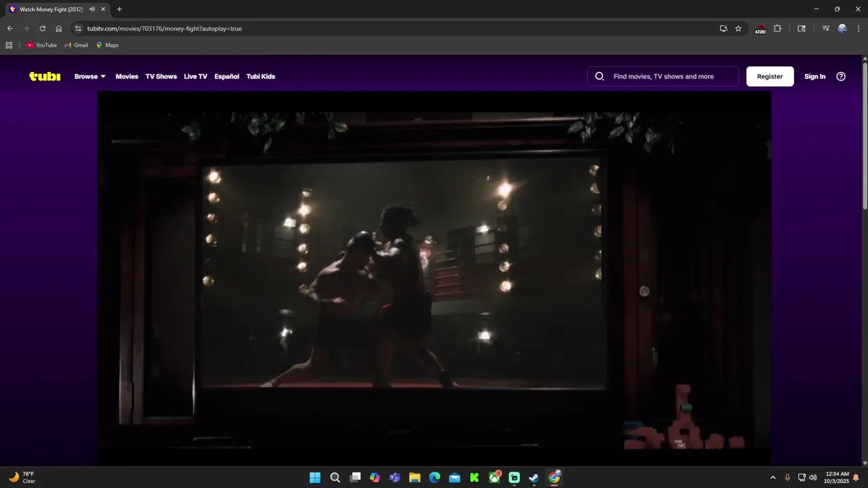This screenshot has height=488, width=868.
Task: Switch to the Español section
Action: pos(226,77)
